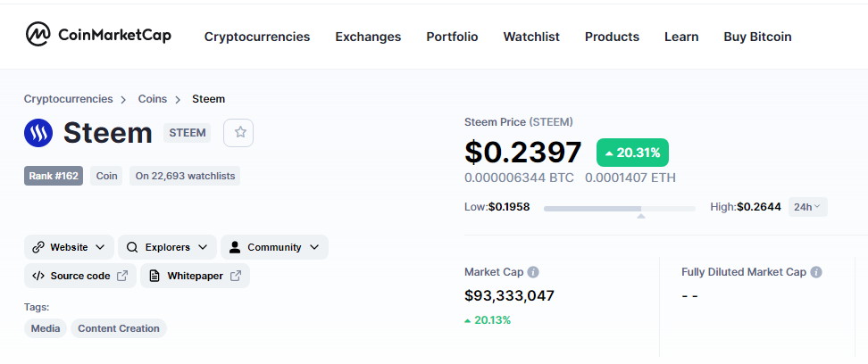Click the large Steem heading

(x=108, y=133)
